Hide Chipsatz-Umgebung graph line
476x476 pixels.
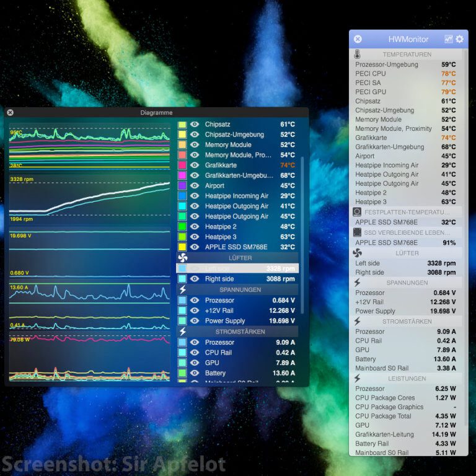(195, 134)
